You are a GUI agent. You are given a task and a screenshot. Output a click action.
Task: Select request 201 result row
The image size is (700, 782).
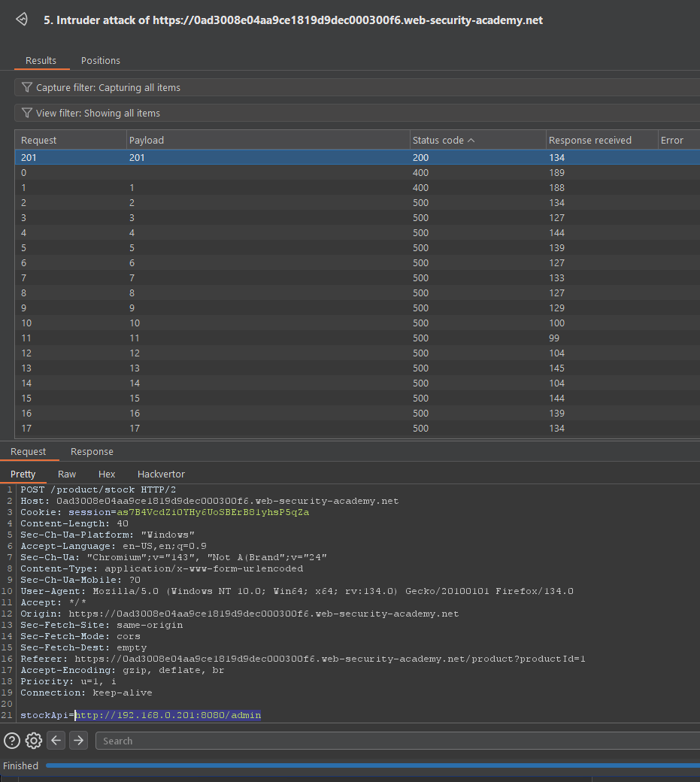[226, 158]
